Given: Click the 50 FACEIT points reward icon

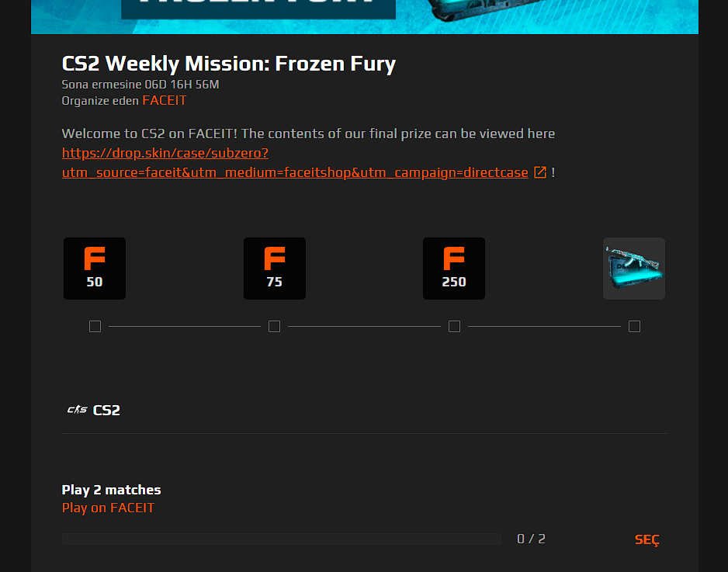Looking at the screenshot, I should point(95,269).
